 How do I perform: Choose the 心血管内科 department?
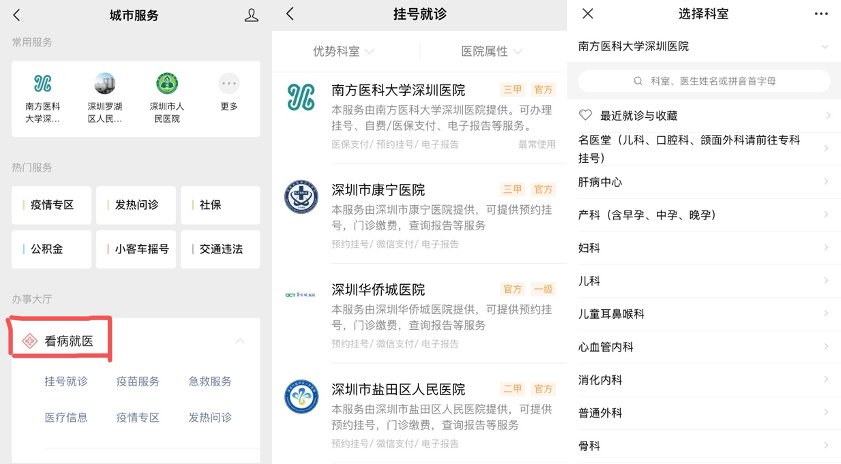click(704, 347)
